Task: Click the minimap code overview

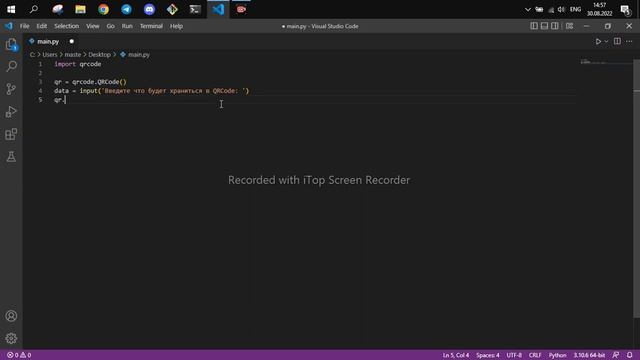Action: point(606,62)
